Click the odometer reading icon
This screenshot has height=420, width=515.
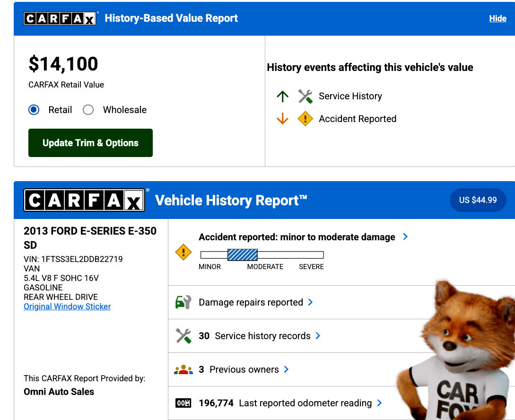click(183, 403)
